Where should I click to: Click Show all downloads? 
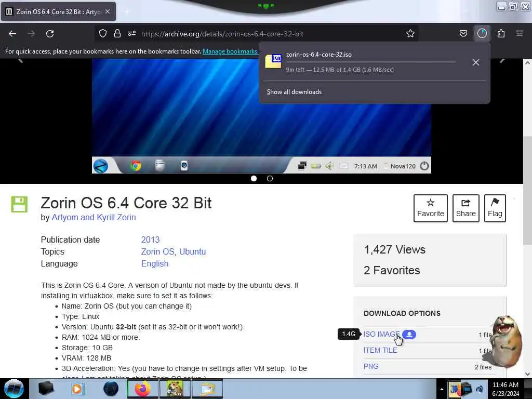click(x=294, y=92)
